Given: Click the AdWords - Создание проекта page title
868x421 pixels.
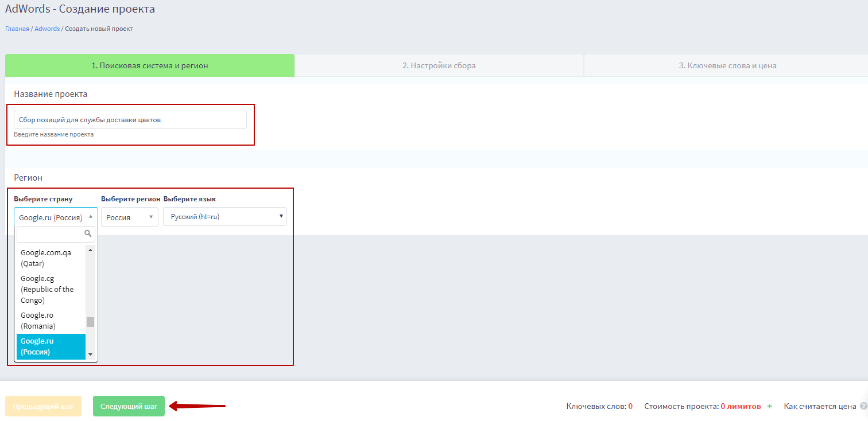Looking at the screenshot, I should [80, 9].
